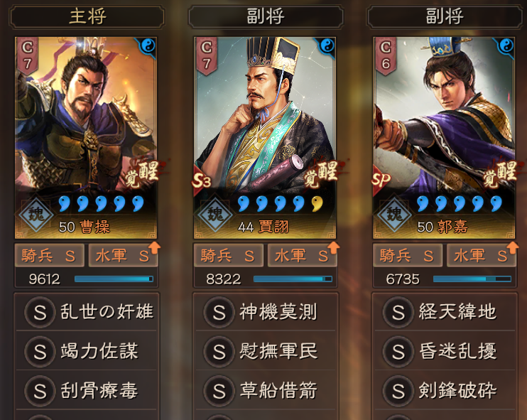
Task: Click the orange up arrow beside 郭嘉's 水軍
Action: (513, 247)
